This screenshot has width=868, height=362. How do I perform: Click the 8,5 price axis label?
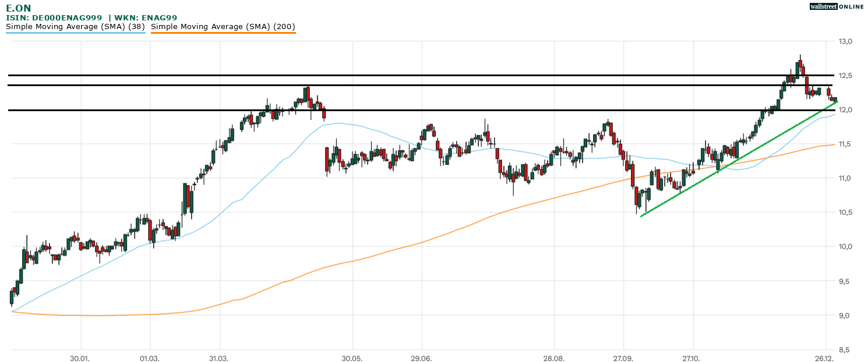coord(845,350)
